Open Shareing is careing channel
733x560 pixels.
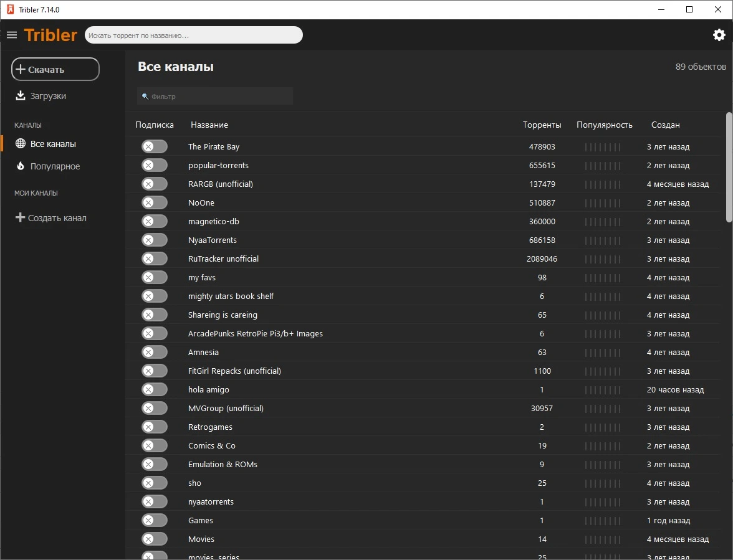[x=223, y=315]
